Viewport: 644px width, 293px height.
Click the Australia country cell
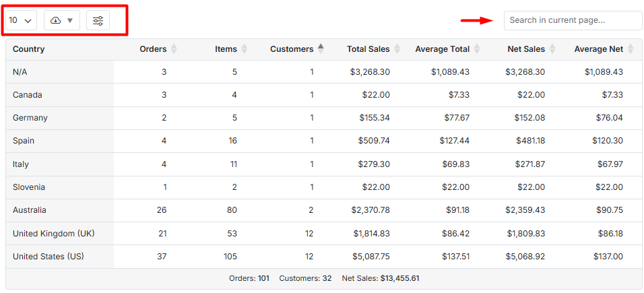point(31,210)
